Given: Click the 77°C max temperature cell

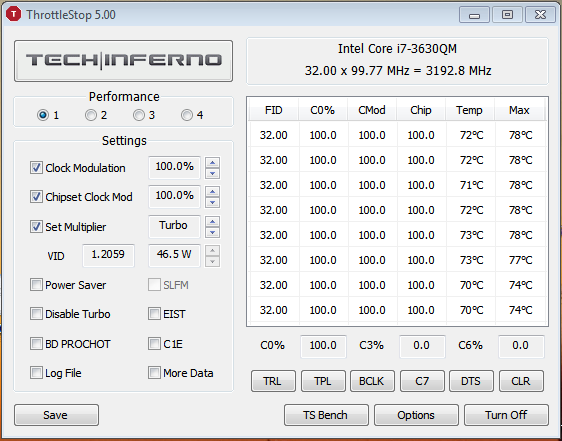Looking at the screenshot, I should 520,260.
